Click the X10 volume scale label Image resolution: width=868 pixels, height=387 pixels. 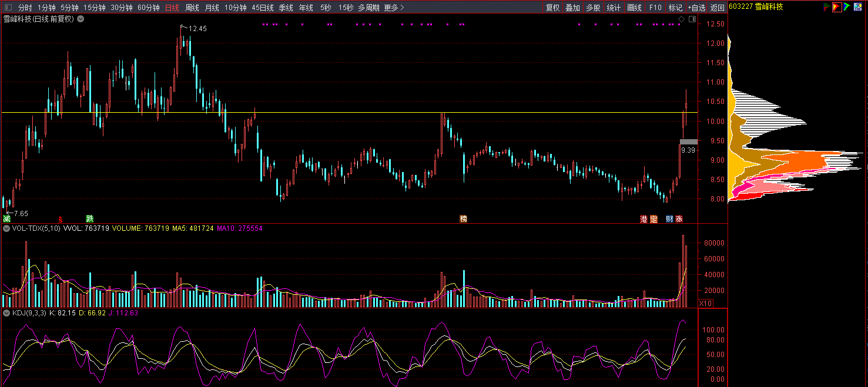tap(705, 303)
